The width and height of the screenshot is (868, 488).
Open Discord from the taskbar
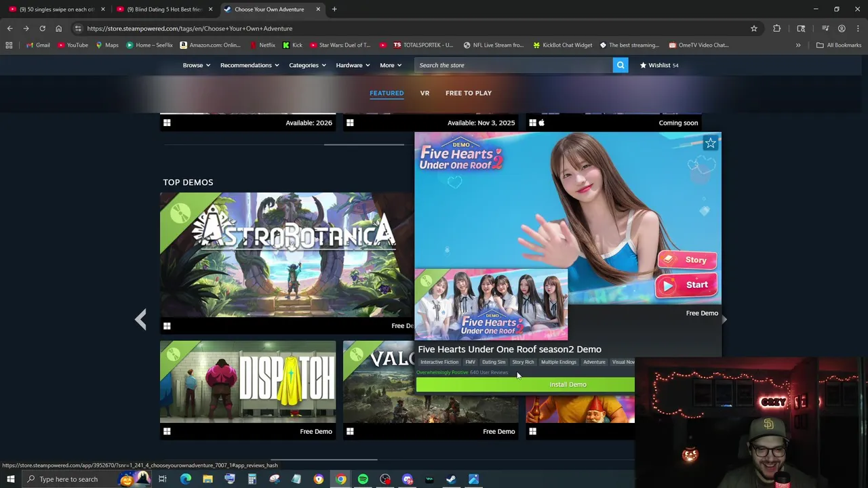(408, 479)
